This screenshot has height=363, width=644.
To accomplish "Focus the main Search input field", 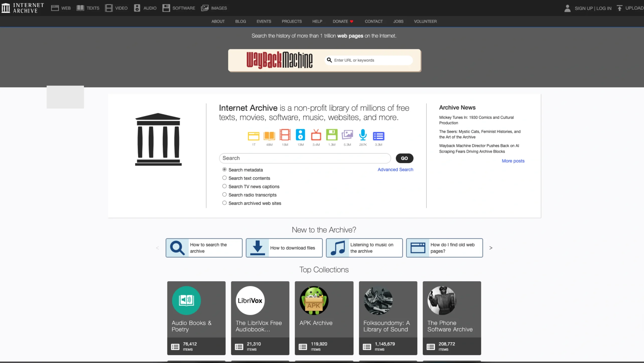I will [x=305, y=158].
